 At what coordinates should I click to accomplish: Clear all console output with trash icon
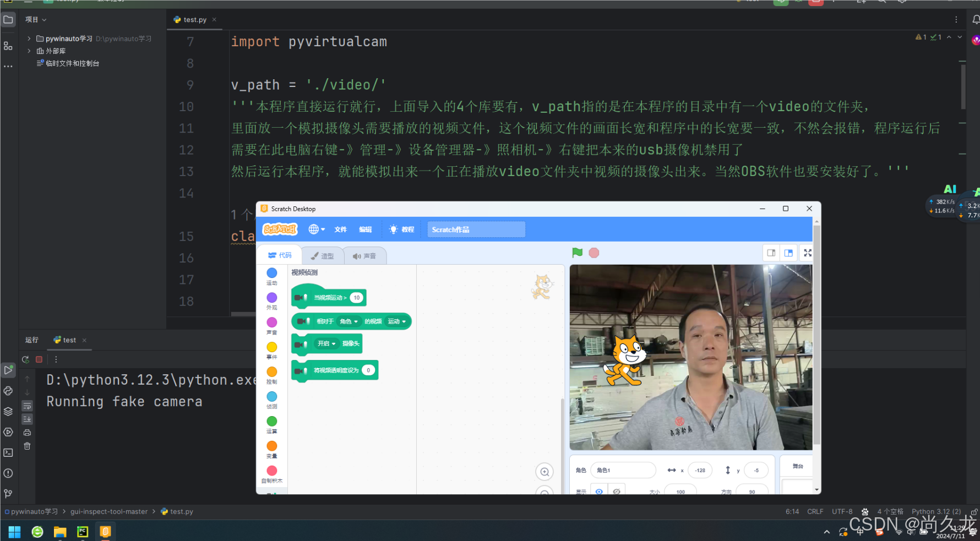[x=27, y=446]
